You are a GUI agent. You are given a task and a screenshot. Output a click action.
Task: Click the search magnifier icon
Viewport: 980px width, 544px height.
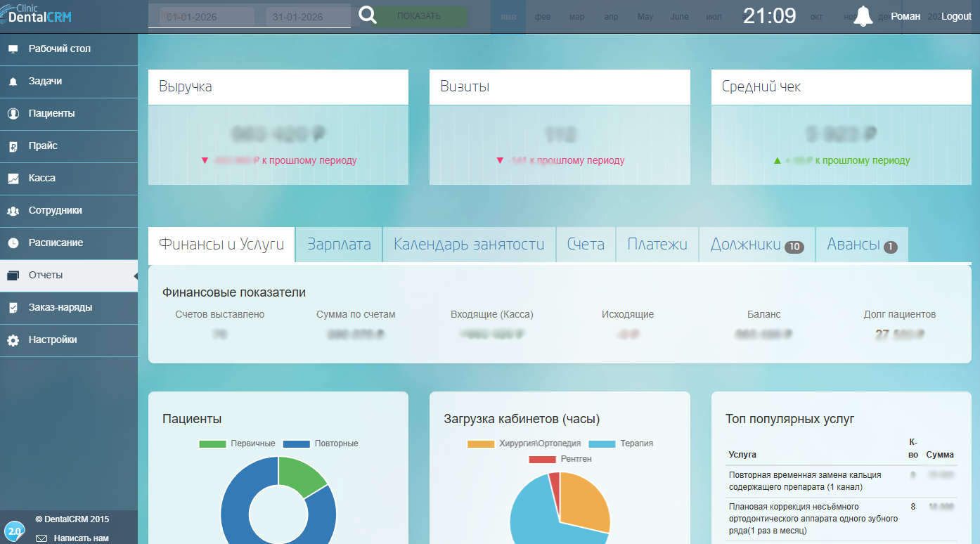point(368,15)
